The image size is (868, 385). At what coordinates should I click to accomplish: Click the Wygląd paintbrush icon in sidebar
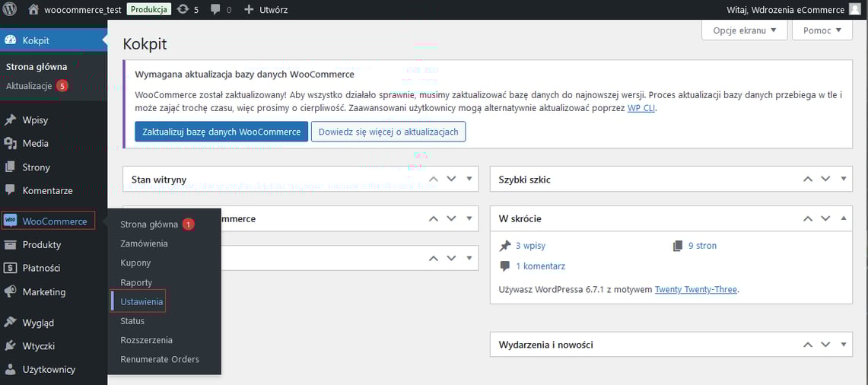(x=10, y=323)
